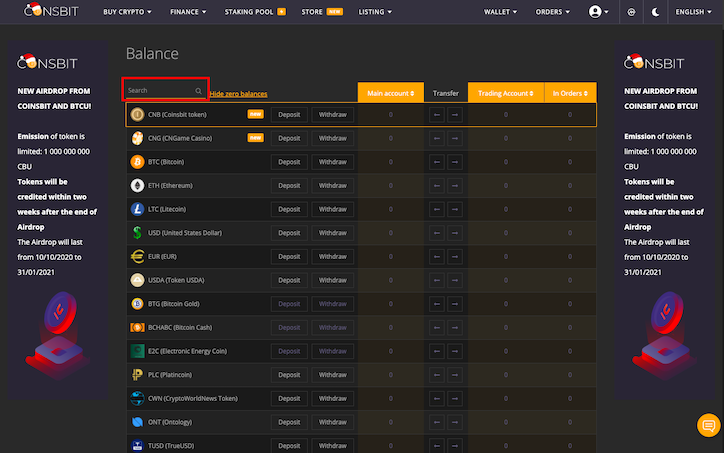Image resolution: width=724 pixels, height=453 pixels.
Task: Deposit Bitcoin BTC
Action: (x=289, y=162)
